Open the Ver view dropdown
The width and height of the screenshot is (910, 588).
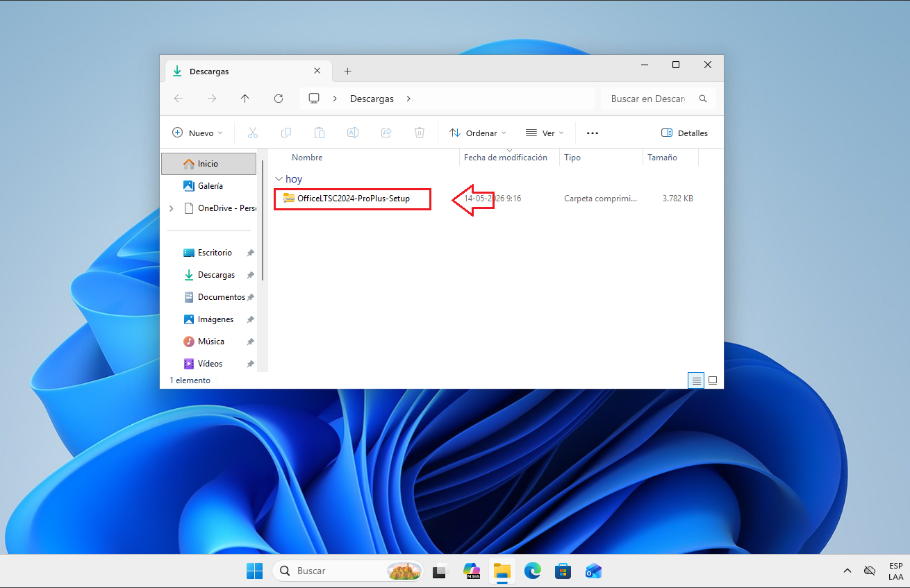point(545,133)
